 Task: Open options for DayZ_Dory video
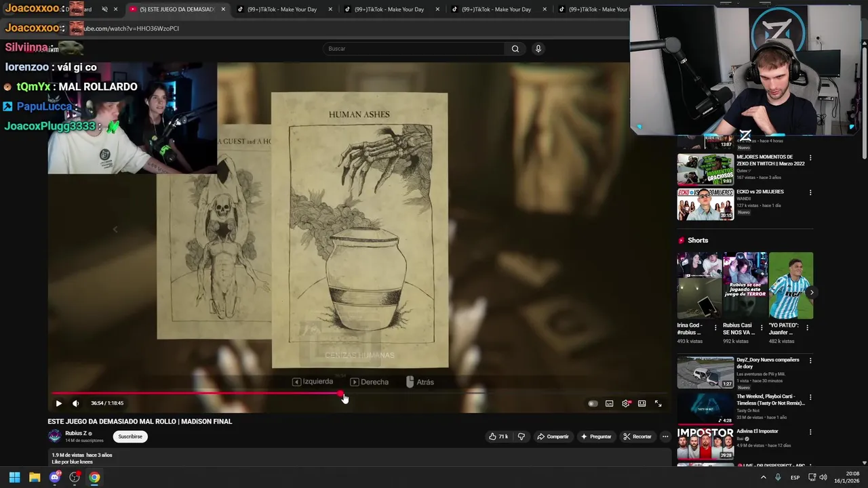click(810, 361)
